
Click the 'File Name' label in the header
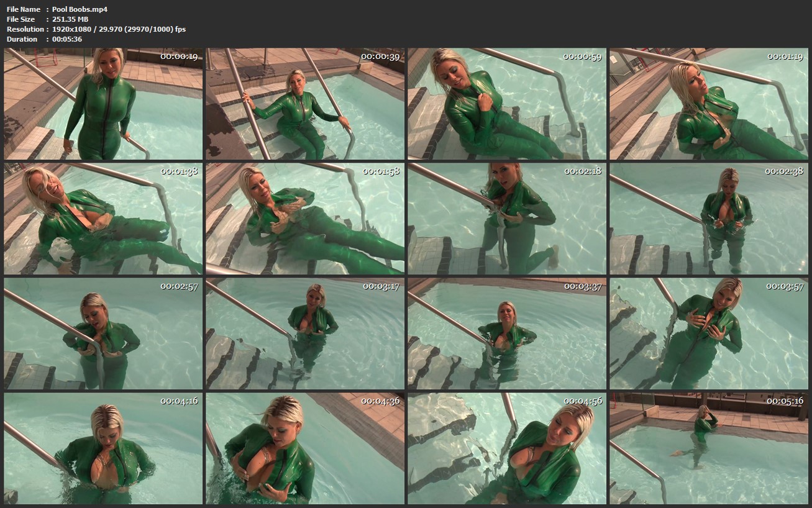[24, 9]
